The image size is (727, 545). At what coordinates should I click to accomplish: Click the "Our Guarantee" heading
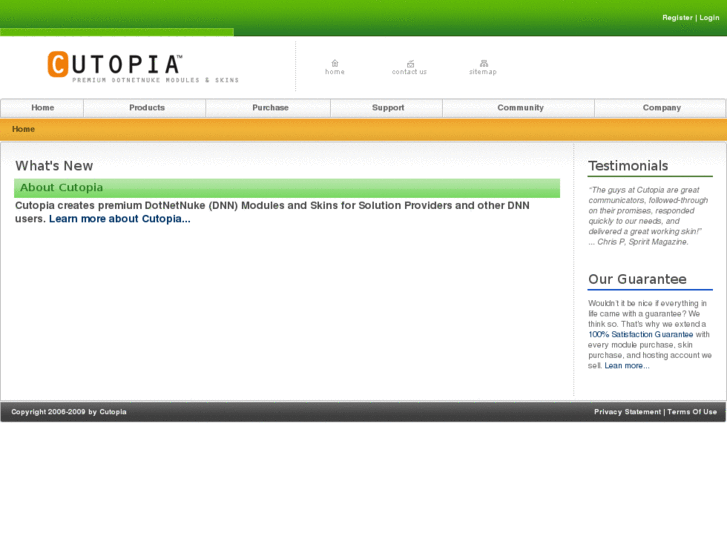pyautogui.click(x=637, y=279)
